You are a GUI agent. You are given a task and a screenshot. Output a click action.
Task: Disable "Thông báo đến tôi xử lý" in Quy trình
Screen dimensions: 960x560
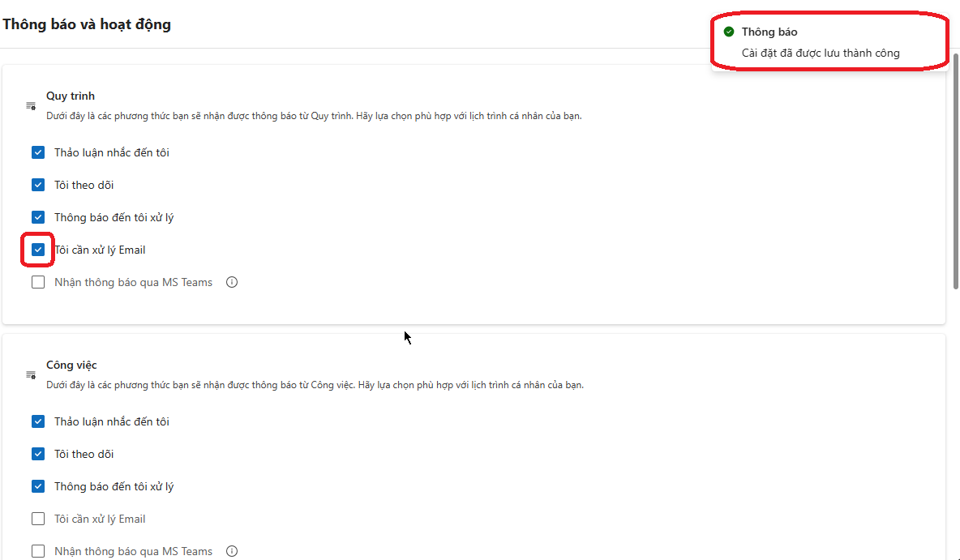point(38,217)
